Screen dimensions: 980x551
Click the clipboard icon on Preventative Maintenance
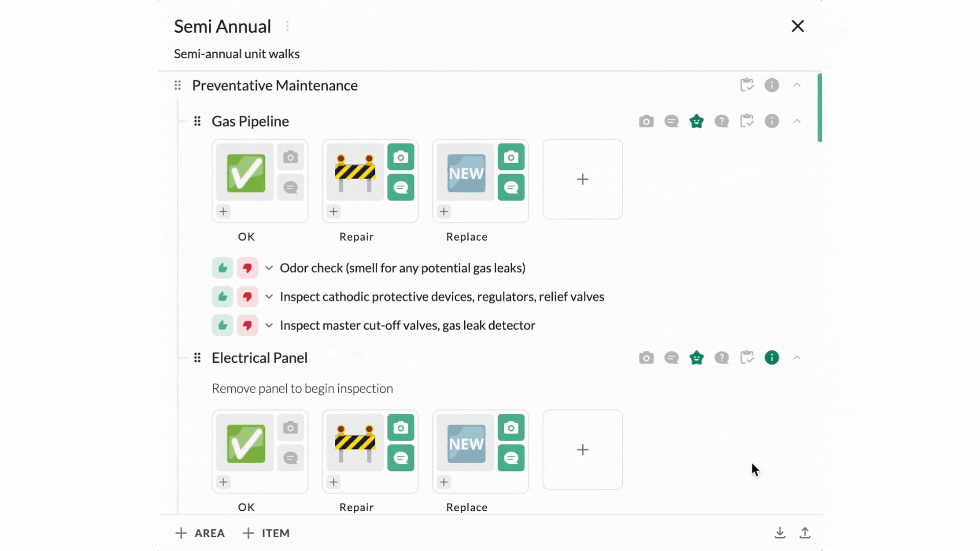(747, 85)
